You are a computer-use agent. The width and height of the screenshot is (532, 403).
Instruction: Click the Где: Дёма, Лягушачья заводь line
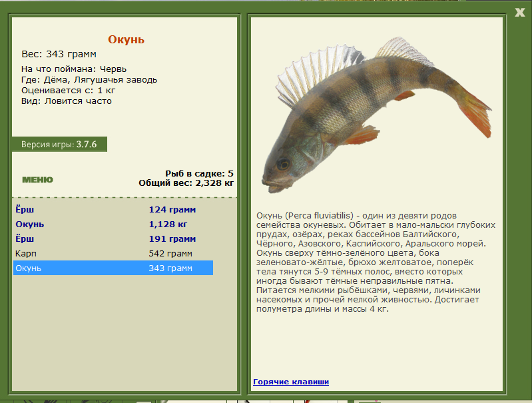[89, 80]
